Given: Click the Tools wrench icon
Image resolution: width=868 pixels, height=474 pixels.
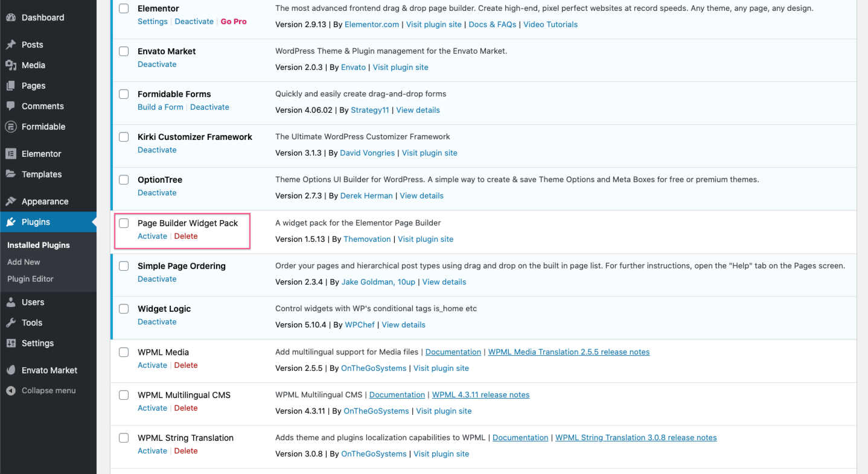Looking at the screenshot, I should (11, 323).
